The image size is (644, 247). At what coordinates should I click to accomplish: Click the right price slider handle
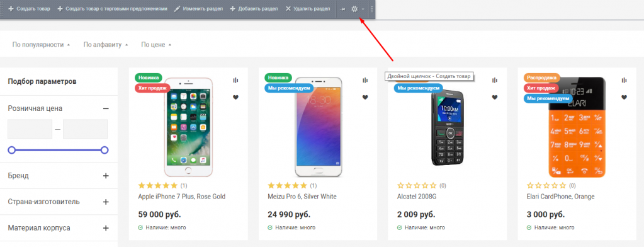[x=105, y=150]
